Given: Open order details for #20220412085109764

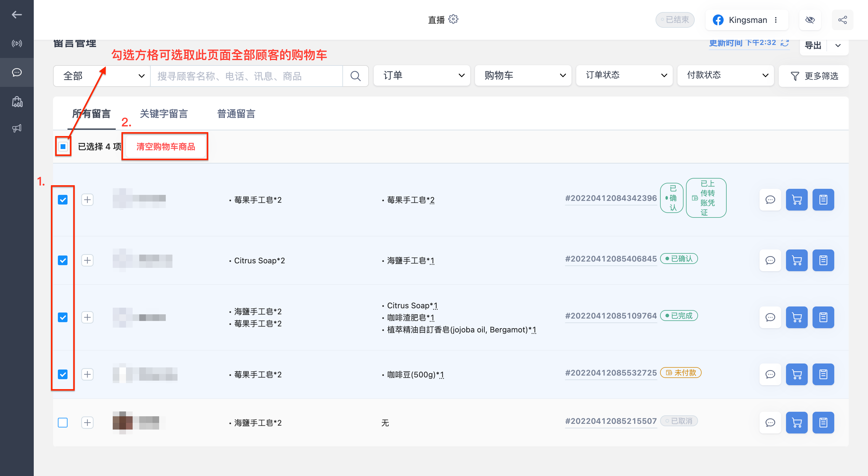Looking at the screenshot, I should (823, 317).
